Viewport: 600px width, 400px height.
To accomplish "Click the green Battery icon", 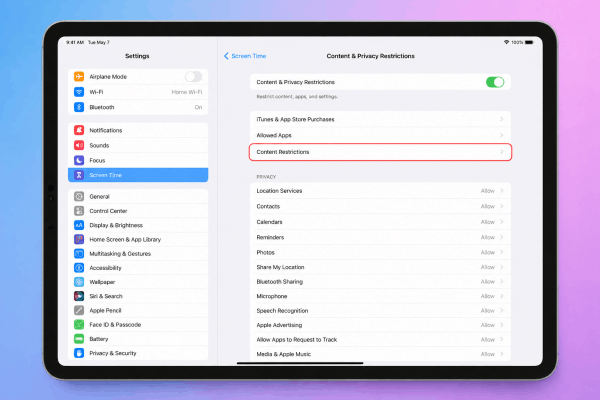I will point(79,339).
